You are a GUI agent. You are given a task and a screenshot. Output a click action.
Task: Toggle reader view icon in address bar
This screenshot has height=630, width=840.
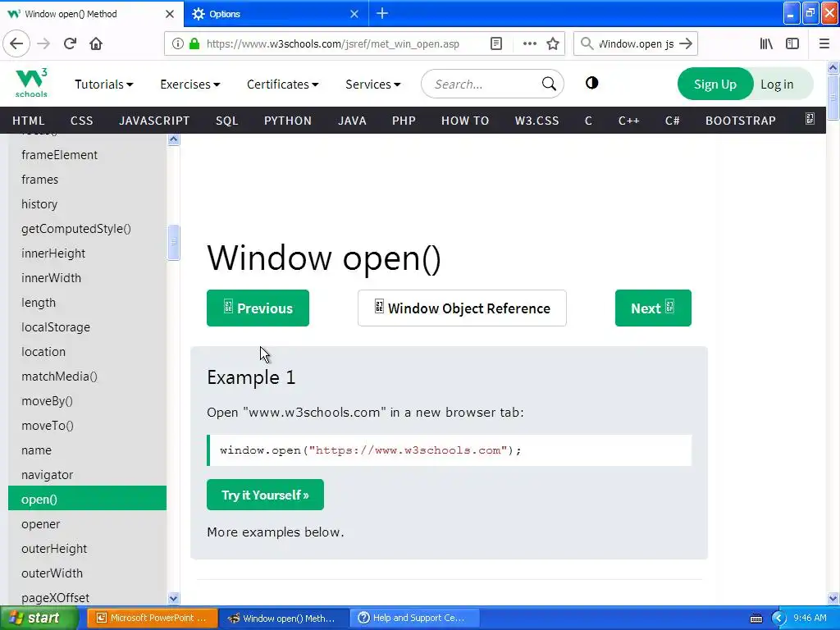point(496,44)
